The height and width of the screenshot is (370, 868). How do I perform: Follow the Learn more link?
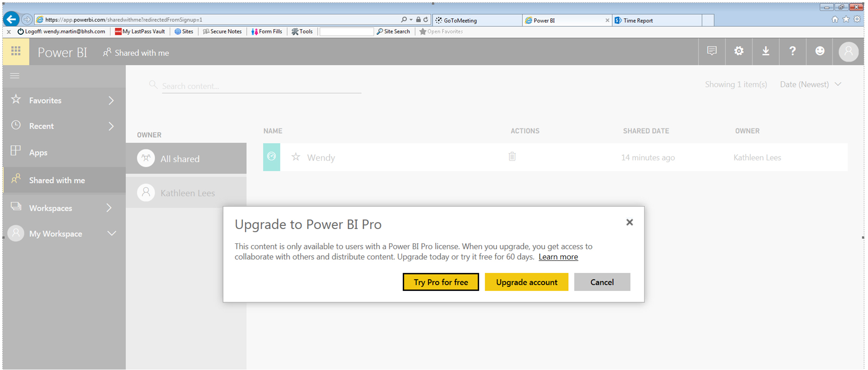point(558,257)
